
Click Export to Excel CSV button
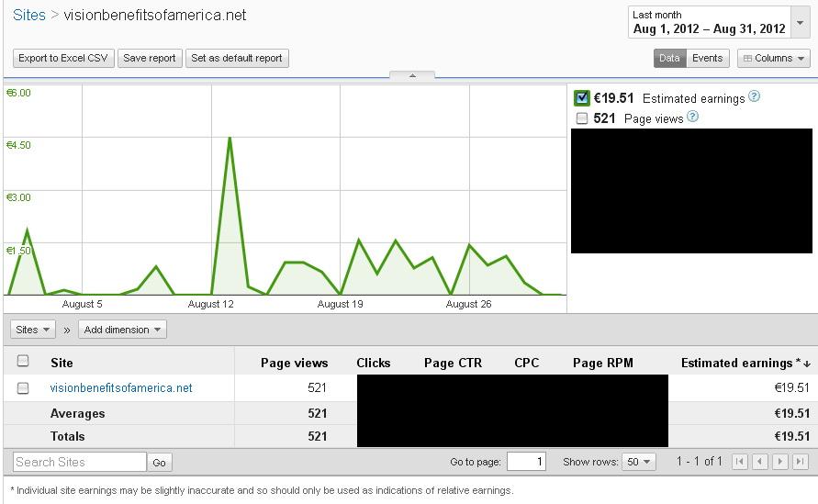(x=63, y=58)
